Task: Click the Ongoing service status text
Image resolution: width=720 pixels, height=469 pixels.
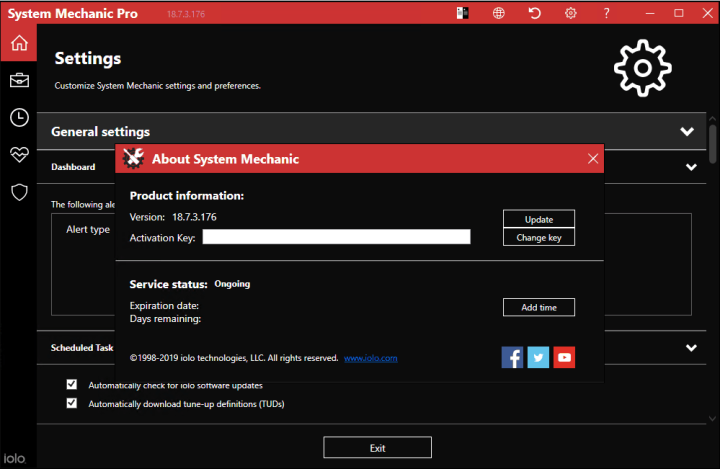Action: click(232, 284)
